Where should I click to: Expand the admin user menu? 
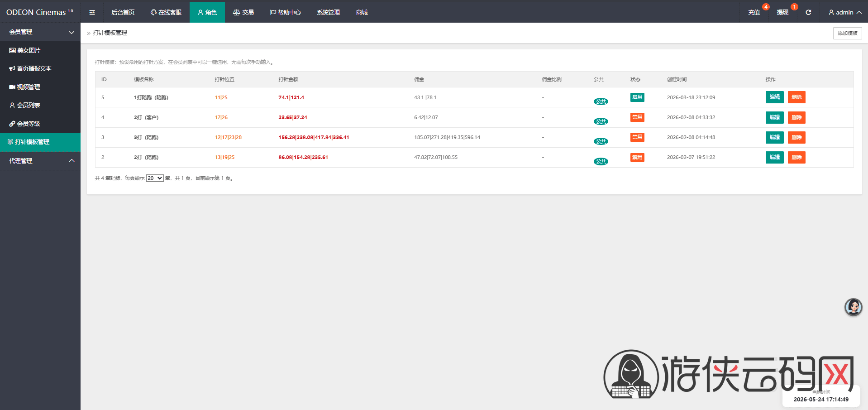click(845, 12)
